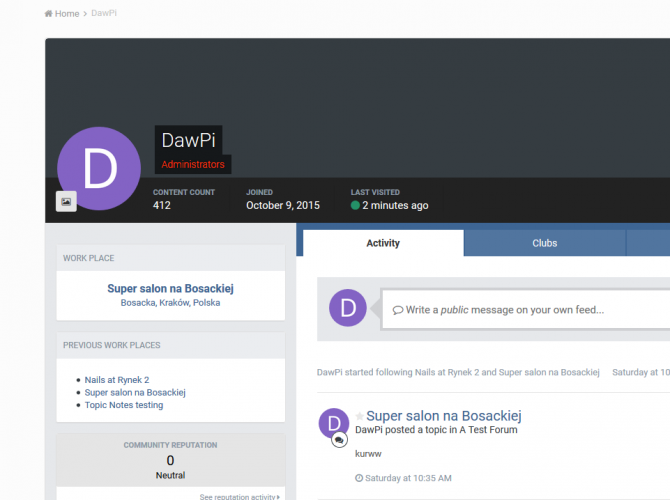
Task: Switch to the Activity tab
Action: pyautogui.click(x=383, y=243)
